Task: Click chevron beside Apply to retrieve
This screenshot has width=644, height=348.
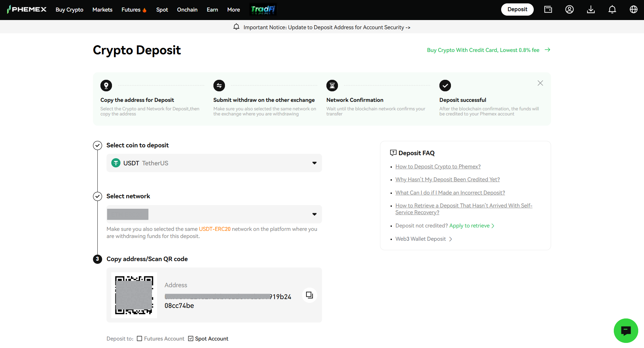Action: click(x=493, y=226)
